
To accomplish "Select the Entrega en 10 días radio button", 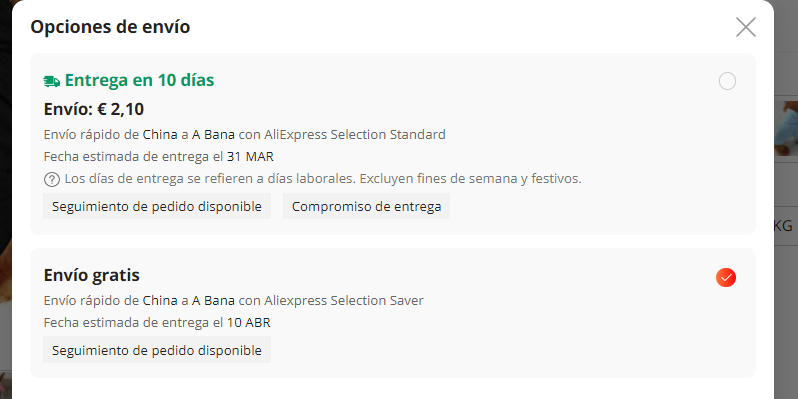I will coord(727,81).
